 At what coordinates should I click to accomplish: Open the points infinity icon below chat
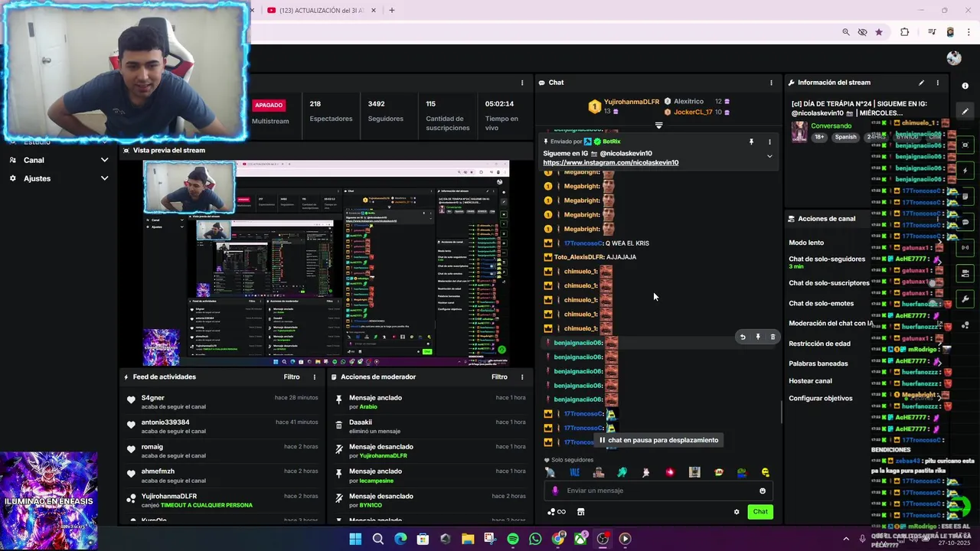pos(557,512)
